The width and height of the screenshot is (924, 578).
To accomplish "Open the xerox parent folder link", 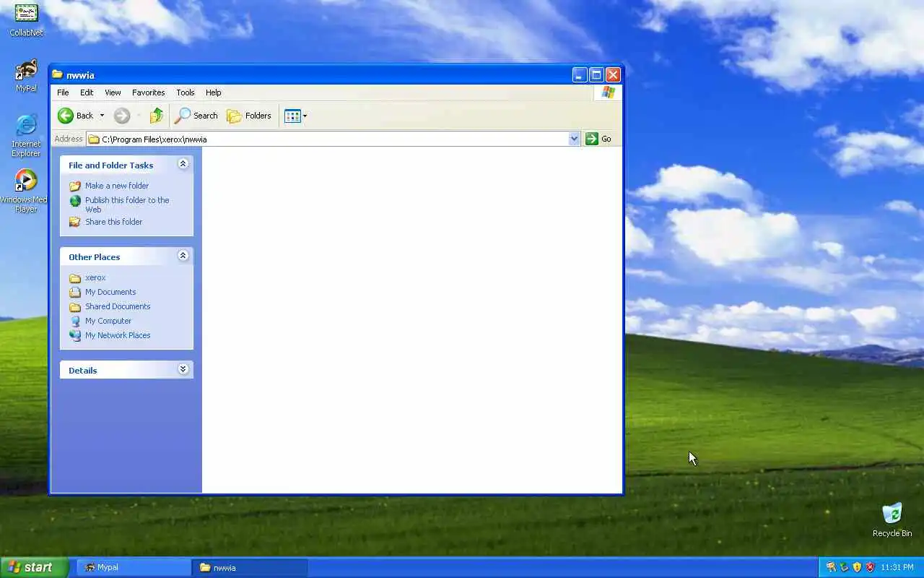I will click(95, 277).
